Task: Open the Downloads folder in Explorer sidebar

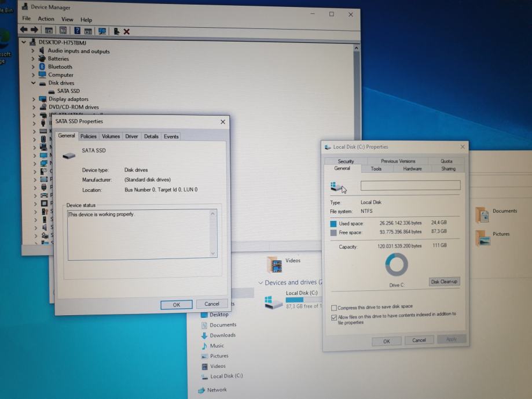Action: click(x=222, y=335)
